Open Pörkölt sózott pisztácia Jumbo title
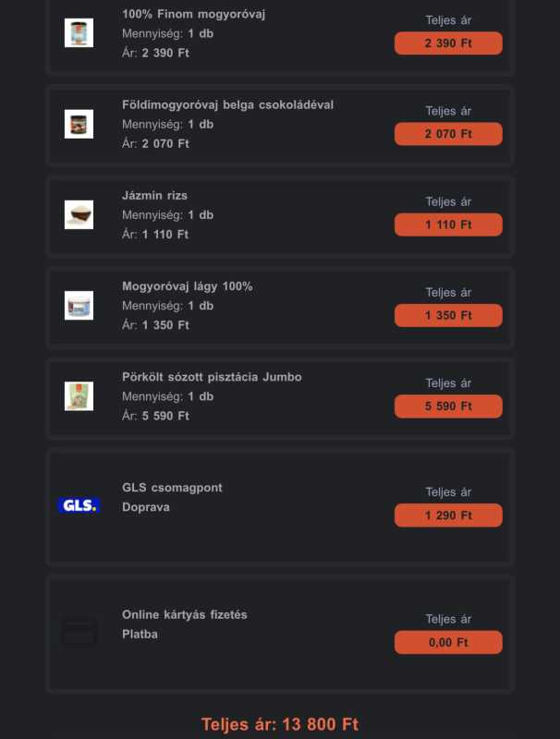This screenshot has width=560, height=739. (212, 377)
